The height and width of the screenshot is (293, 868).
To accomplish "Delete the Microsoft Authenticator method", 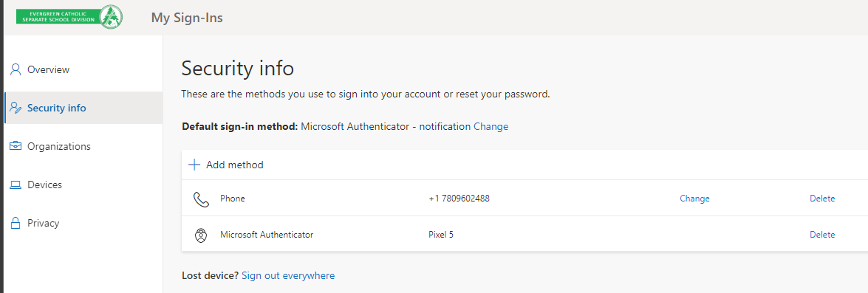I will tap(822, 235).
